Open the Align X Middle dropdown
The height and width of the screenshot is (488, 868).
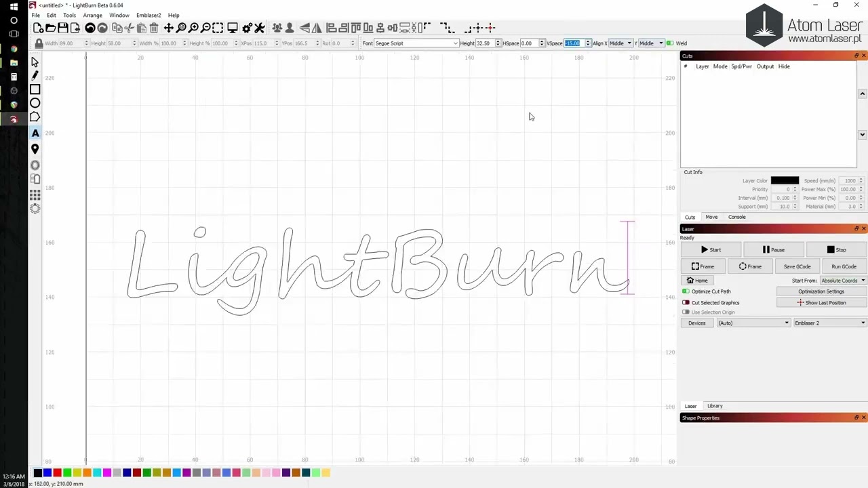[620, 43]
